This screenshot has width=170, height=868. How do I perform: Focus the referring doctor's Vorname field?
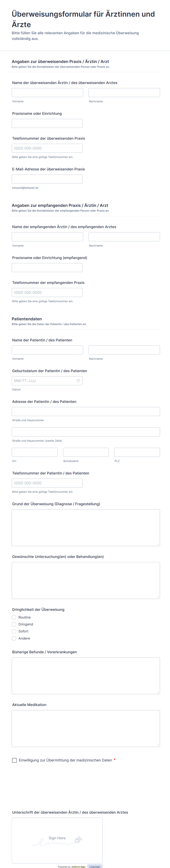(x=48, y=93)
